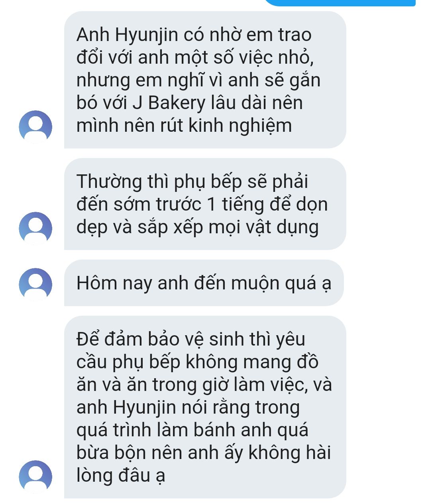Tap the avatar beside the 'Thường thì phụ bếp' message
430x504 pixels.
(x=35, y=229)
